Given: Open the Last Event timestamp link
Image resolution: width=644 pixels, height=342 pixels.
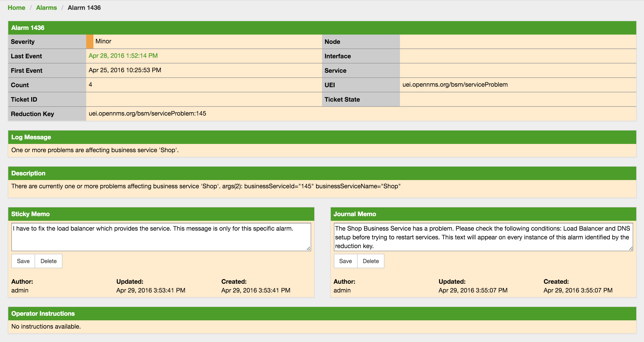Looking at the screenshot, I should point(123,55).
